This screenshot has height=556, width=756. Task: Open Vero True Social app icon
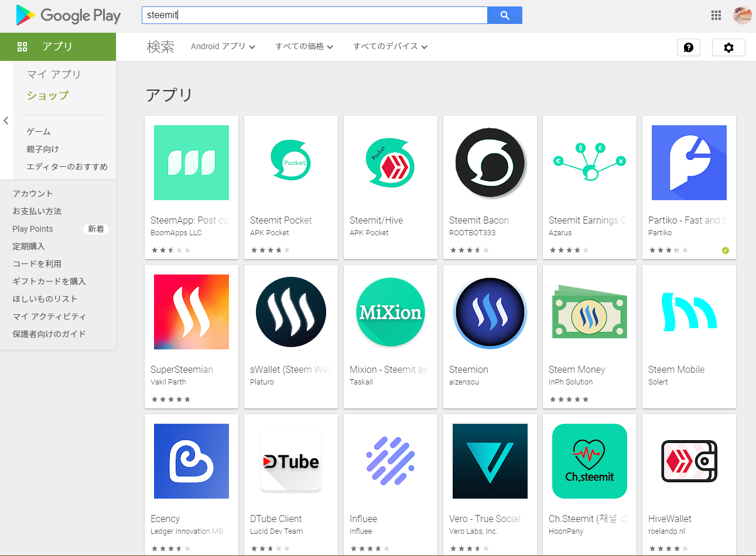(x=490, y=461)
